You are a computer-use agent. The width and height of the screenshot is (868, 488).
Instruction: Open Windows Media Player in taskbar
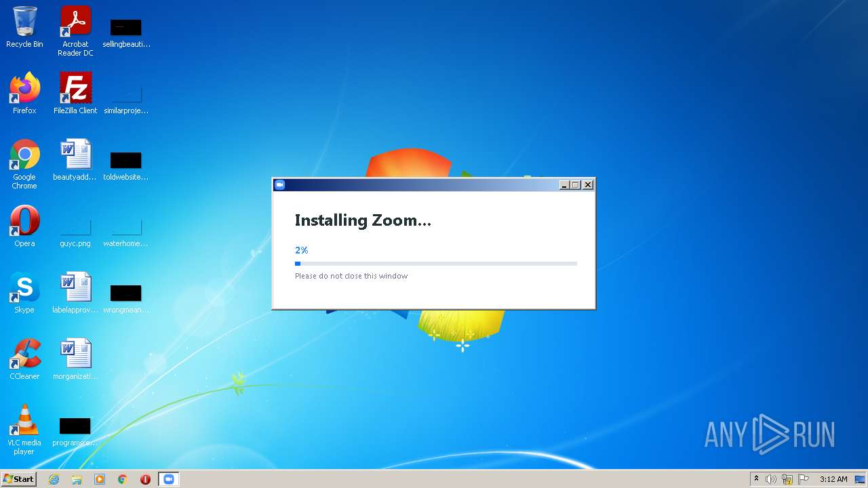point(100,479)
